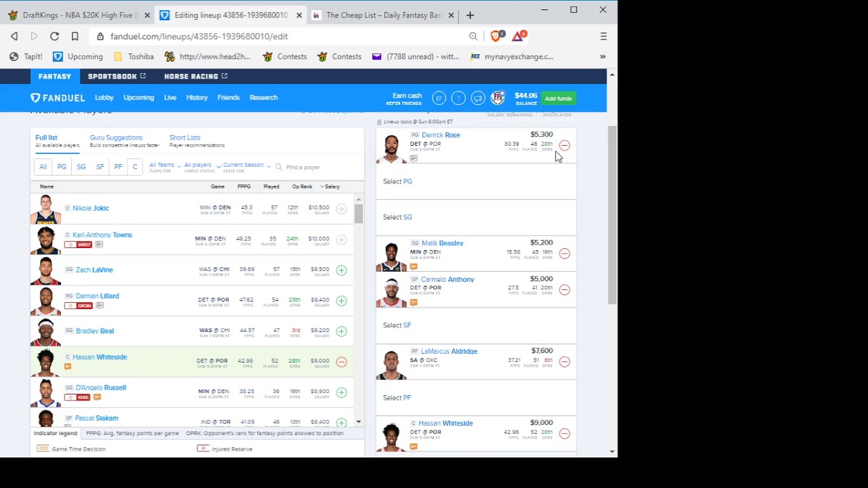The width and height of the screenshot is (868, 488).
Task: Switch to Horse Racing section
Action: click(x=195, y=76)
